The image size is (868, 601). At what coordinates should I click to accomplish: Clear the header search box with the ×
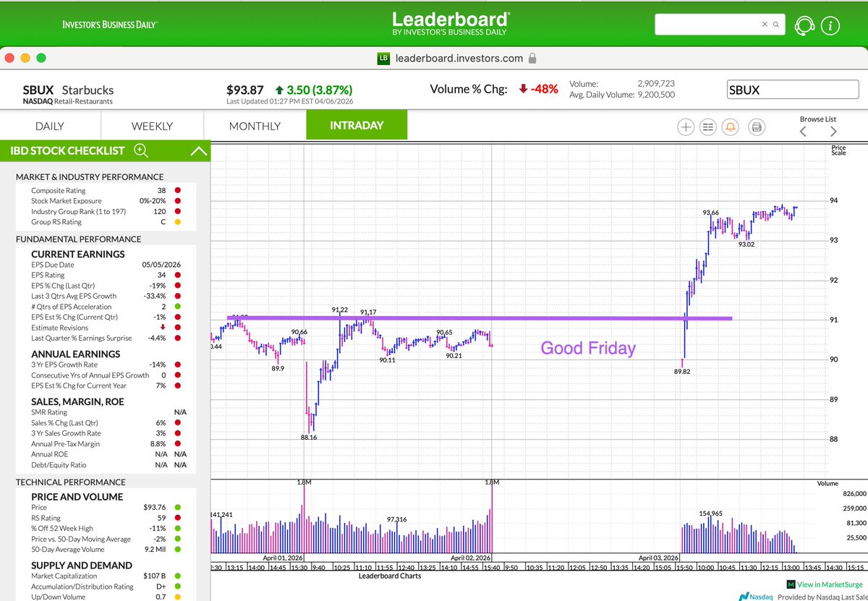coord(765,25)
